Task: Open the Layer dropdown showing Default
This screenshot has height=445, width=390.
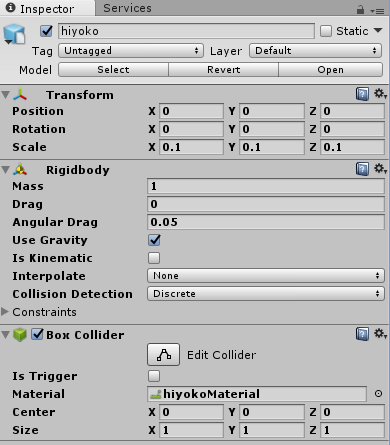Action: coord(315,51)
